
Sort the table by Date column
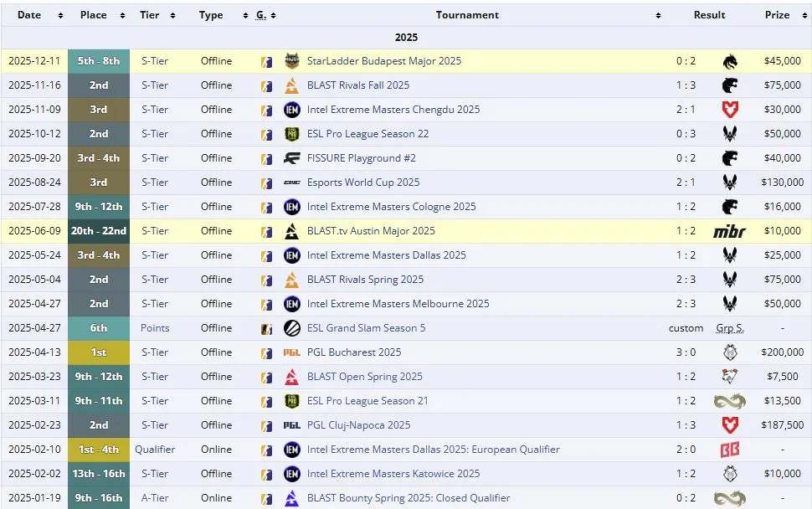60,16
